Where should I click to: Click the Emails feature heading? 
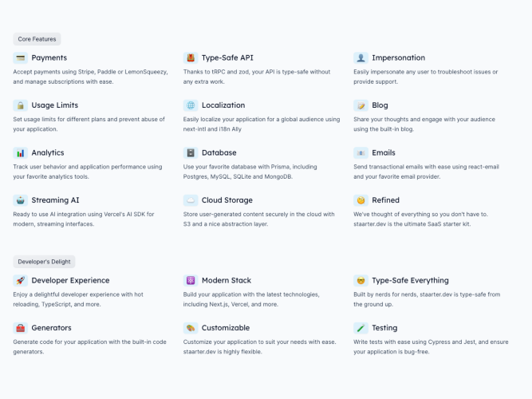[x=384, y=152]
